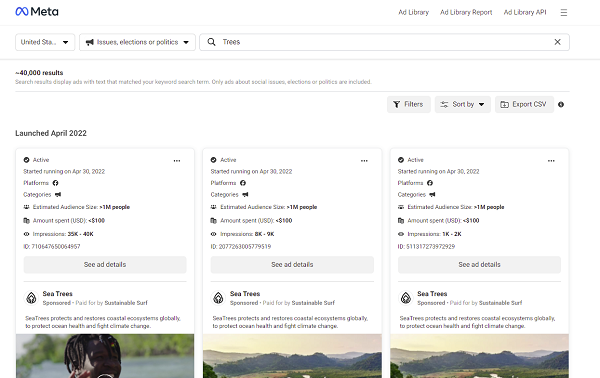Click category megaphone icon on 1K - 2K card
Screen dimensions: 600x378
tap(432, 194)
